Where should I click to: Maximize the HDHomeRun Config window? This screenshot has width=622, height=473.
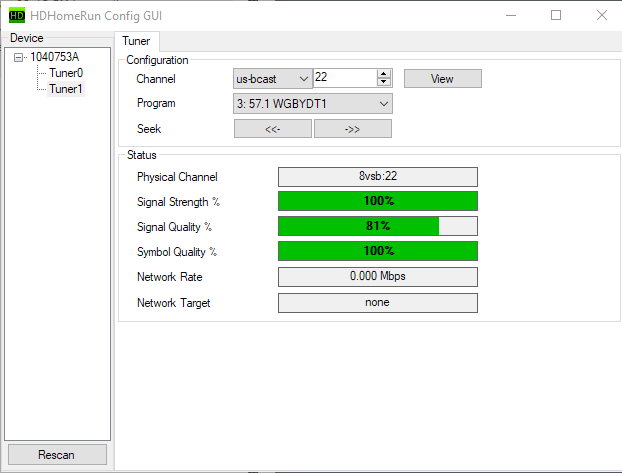point(556,15)
